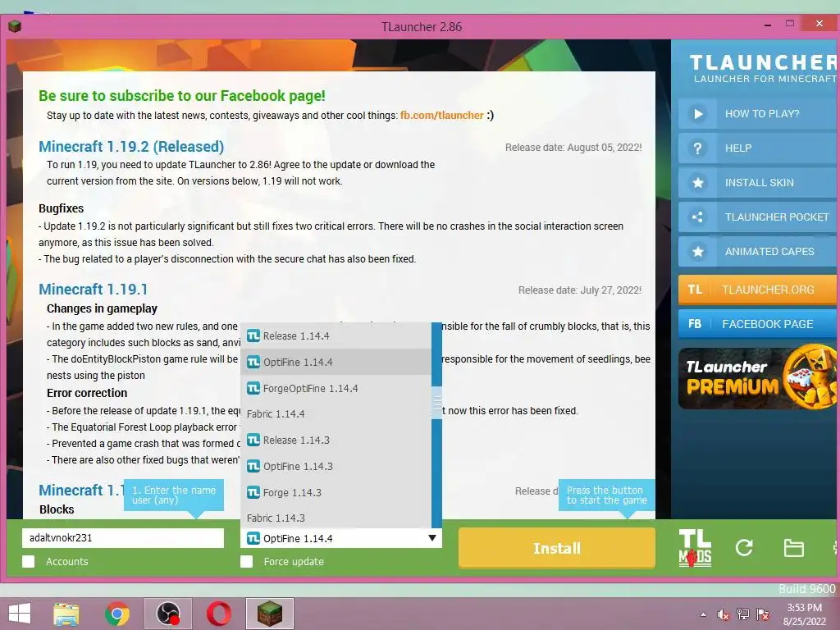This screenshot has height=630, width=840.
Task: Click the TLauncher logo in the sidebar
Action: click(763, 68)
